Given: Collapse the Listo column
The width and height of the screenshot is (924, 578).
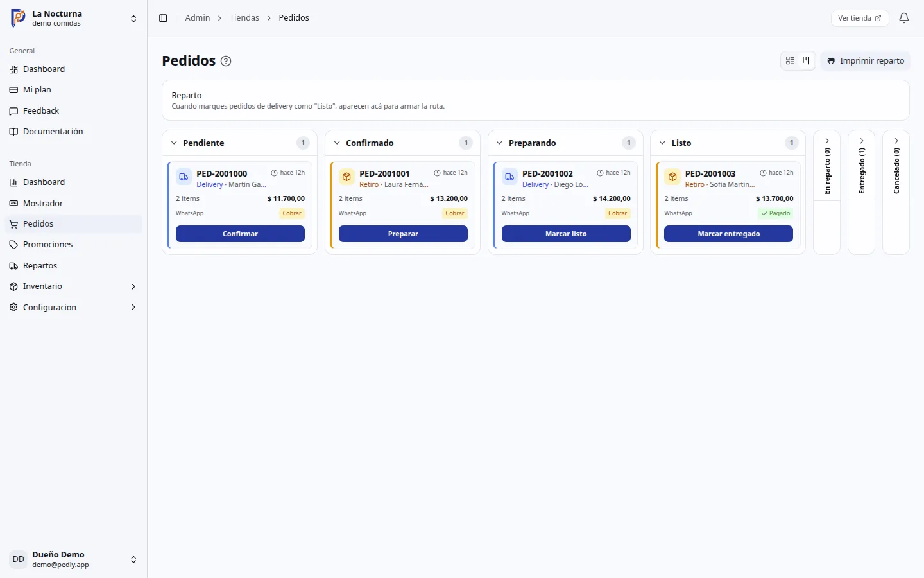Looking at the screenshot, I should click(662, 143).
